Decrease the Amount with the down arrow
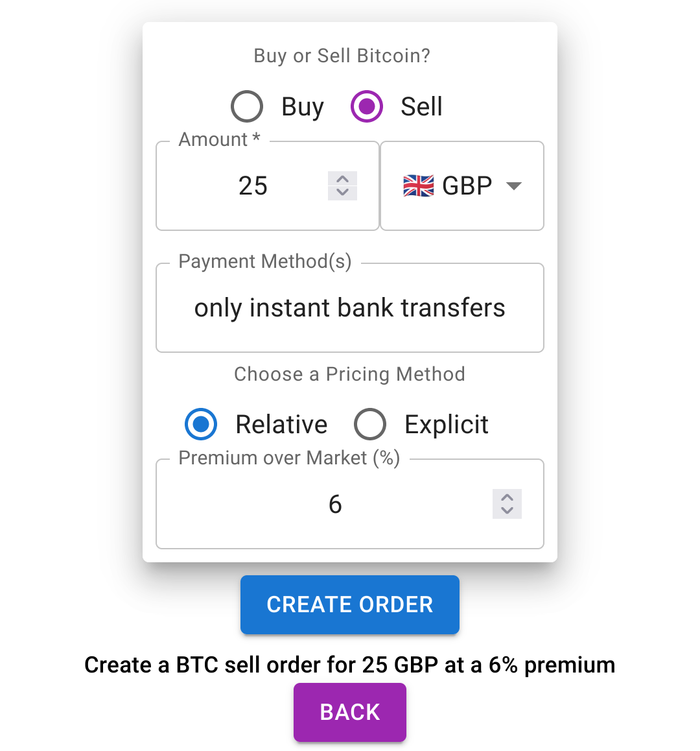700x751 pixels. tap(343, 193)
